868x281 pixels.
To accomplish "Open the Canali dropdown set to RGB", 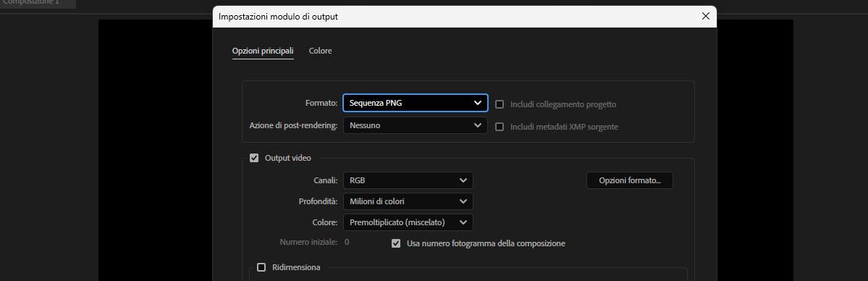I will click(x=408, y=180).
